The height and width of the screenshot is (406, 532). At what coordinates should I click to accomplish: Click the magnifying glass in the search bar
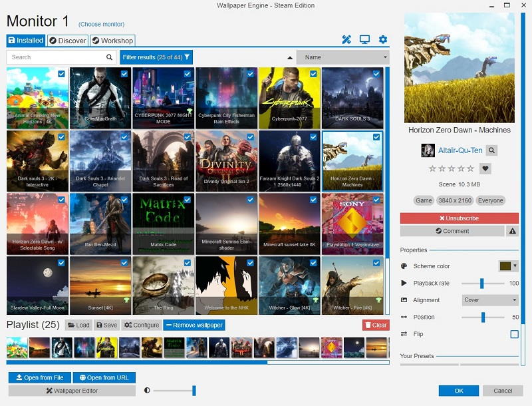click(108, 57)
